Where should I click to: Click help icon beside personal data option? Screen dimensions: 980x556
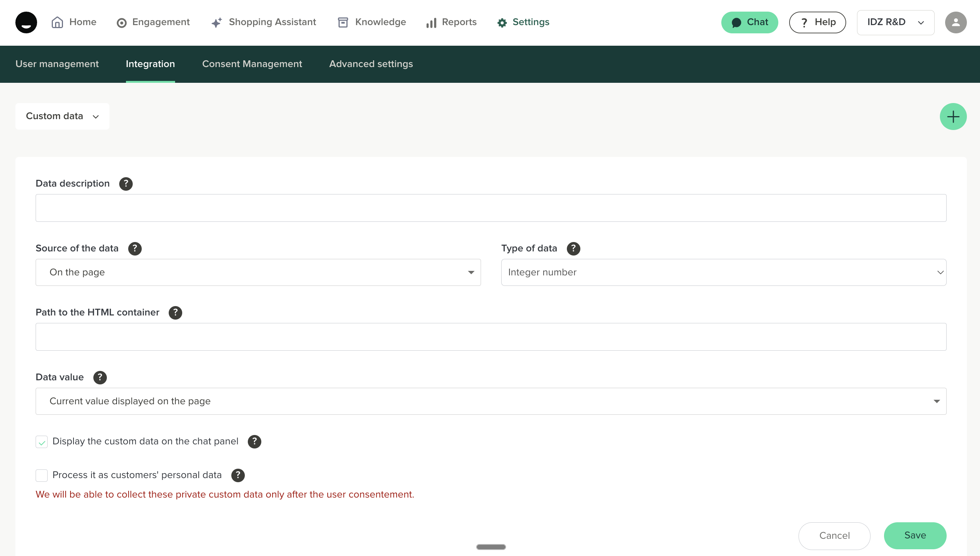coord(238,475)
